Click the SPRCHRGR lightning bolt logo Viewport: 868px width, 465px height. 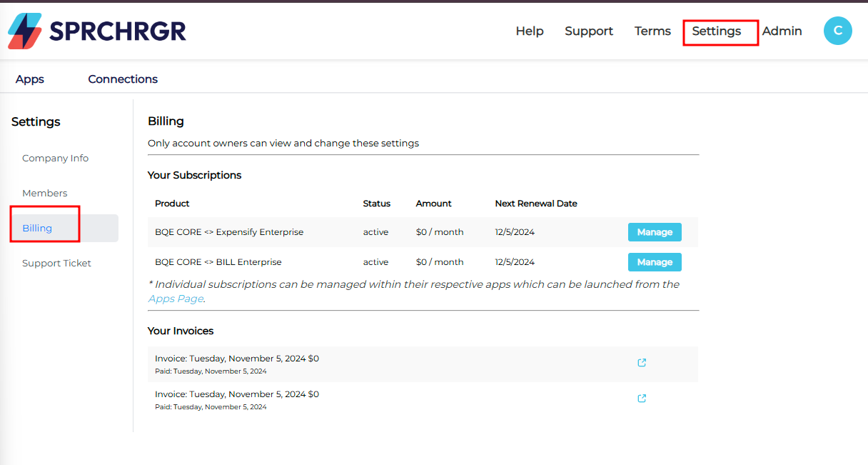pyautogui.click(x=25, y=31)
